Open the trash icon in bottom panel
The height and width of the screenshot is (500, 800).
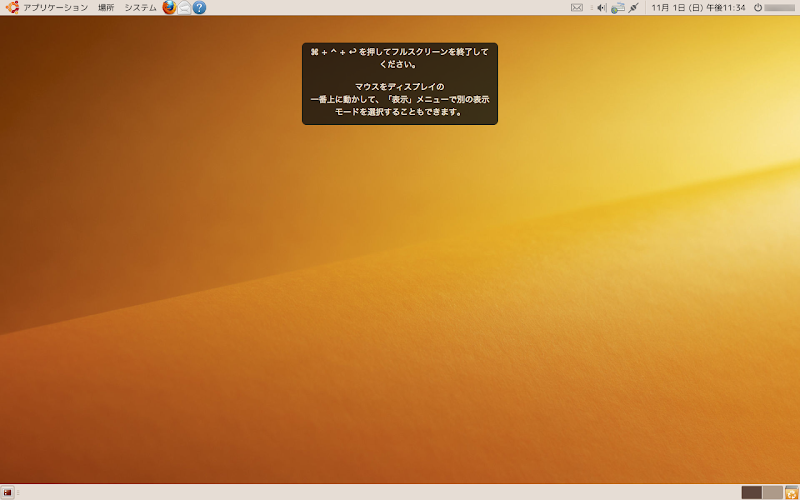point(791,492)
